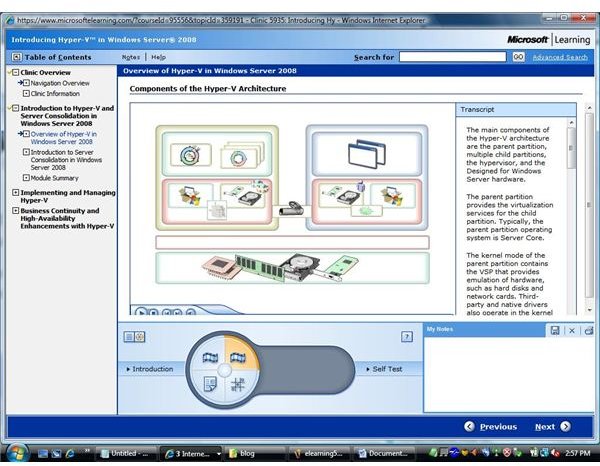Open Introduction to Server Consolidation topic
The image size is (600, 466).
[66, 160]
